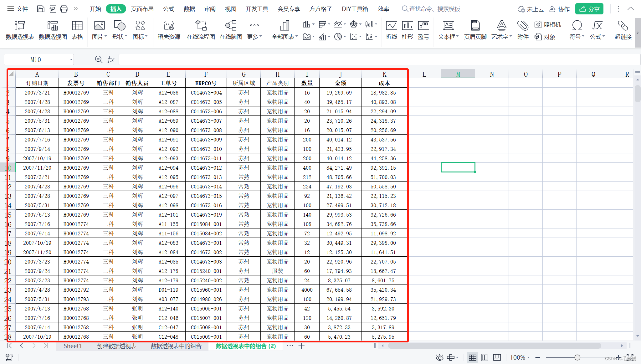Insert a PivotTable (数据透视表)
This screenshot has height=364, width=641.
click(20, 30)
